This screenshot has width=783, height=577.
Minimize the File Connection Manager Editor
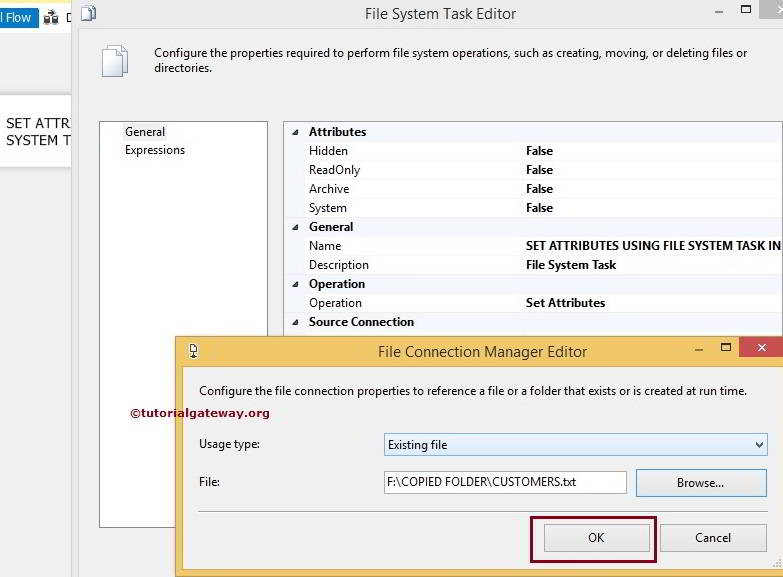point(699,351)
